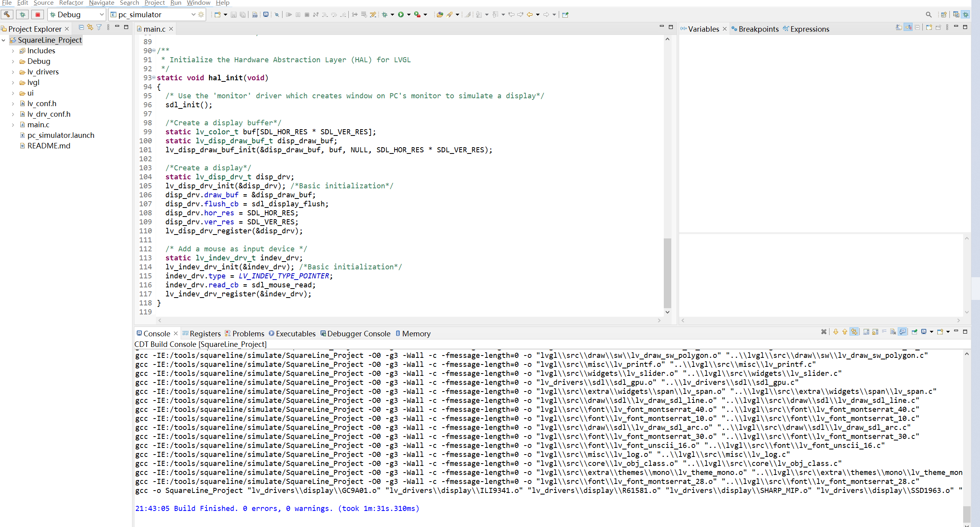Toggle Skip All Breakpoints in toolbar

[277, 14]
